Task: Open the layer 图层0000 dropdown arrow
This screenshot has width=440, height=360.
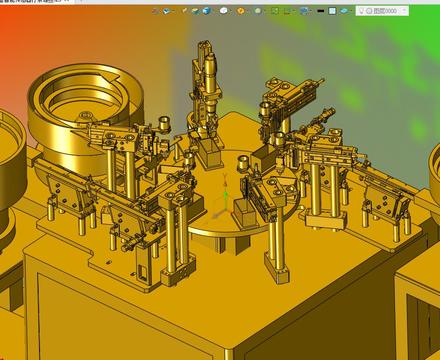Action: pos(404,11)
